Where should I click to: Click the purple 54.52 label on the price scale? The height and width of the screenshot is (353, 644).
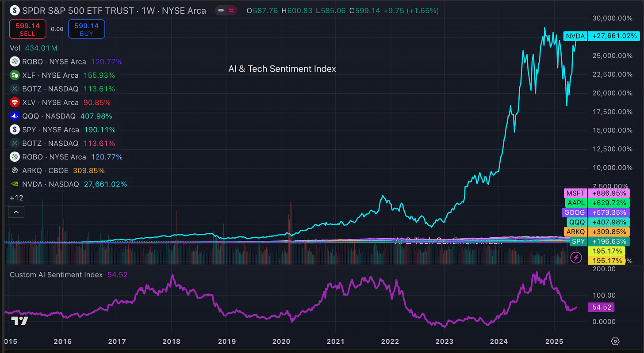click(601, 307)
